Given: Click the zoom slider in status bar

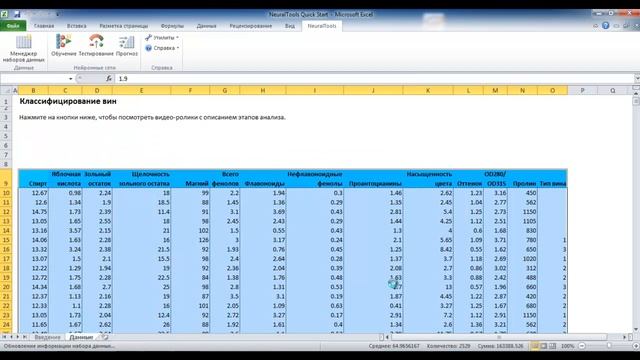Looking at the screenshot, I should (x=609, y=346).
